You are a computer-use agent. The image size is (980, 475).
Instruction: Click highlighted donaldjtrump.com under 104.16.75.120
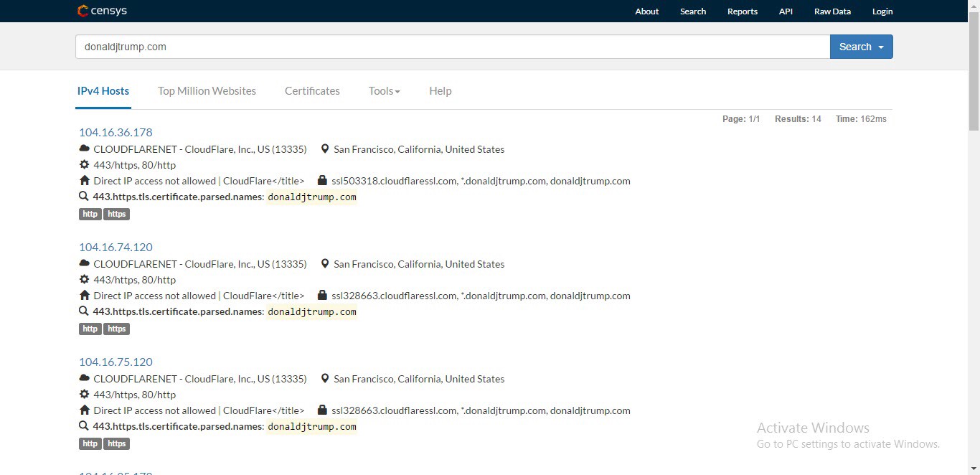coord(312,427)
